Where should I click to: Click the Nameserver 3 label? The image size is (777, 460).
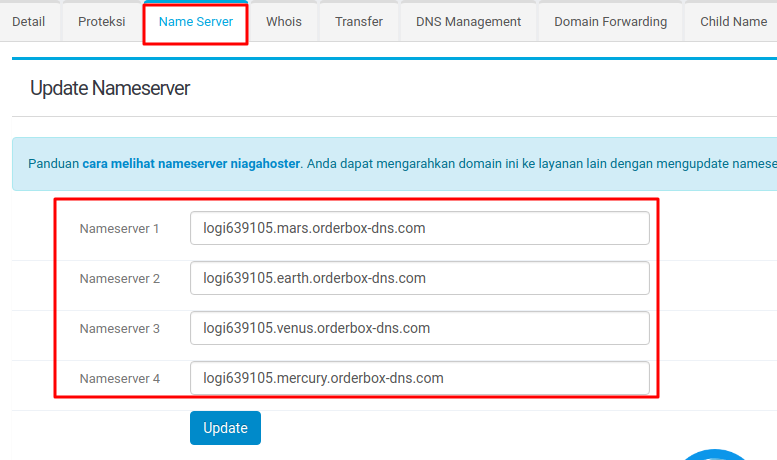pos(120,329)
